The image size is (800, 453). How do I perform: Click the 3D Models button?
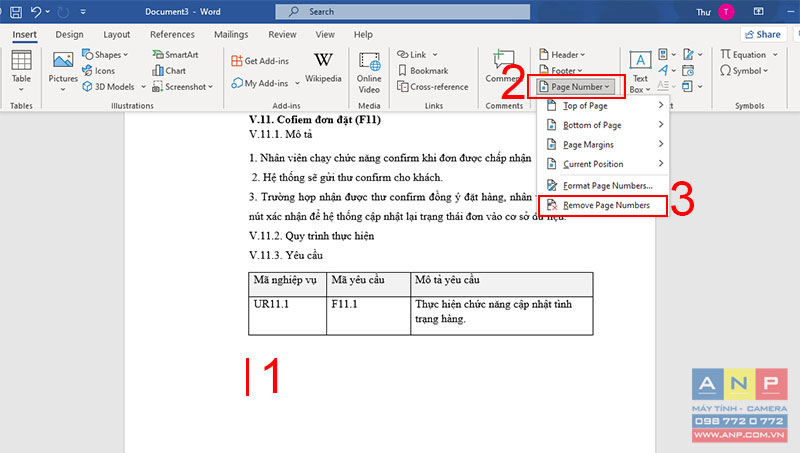click(108, 87)
